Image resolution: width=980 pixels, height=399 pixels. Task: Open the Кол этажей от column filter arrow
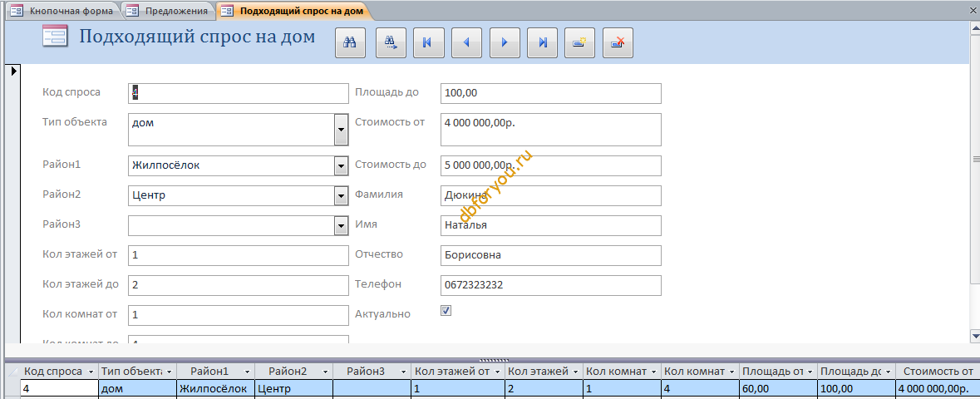[x=497, y=372]
